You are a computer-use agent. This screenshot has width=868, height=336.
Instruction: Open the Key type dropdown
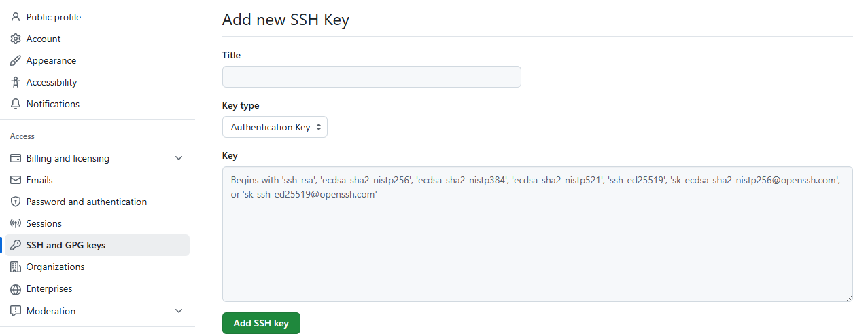click(x=275, y=127)
